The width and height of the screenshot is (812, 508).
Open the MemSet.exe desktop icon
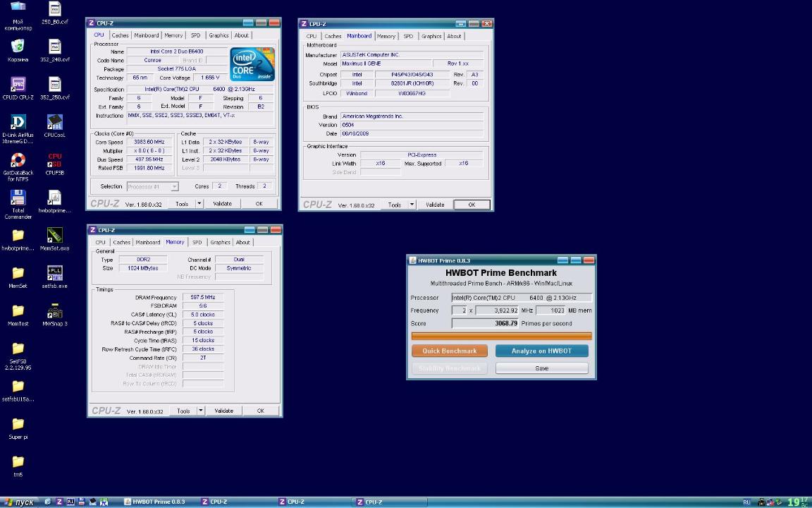click(x=54, y=238)
